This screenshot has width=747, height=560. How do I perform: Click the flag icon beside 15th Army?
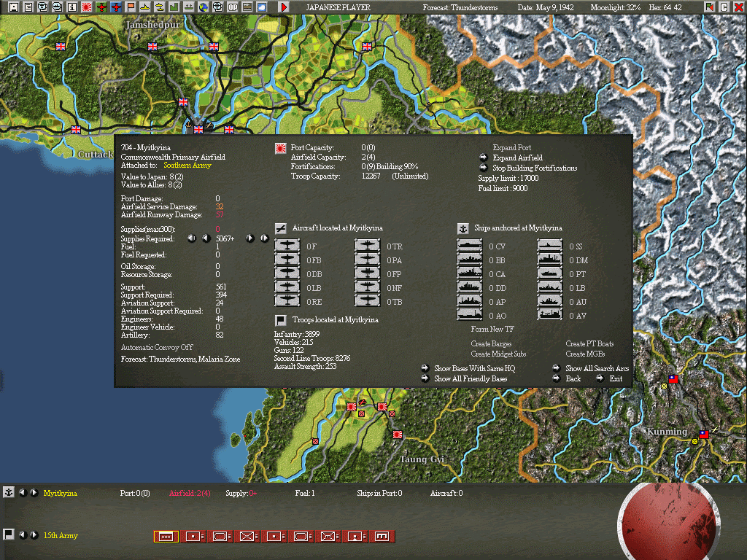tap(8, 534)
